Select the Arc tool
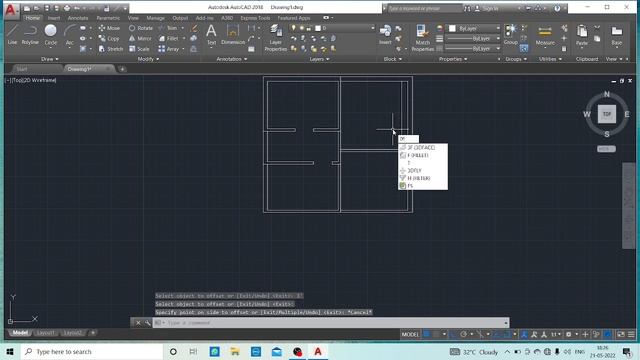 point(70,35)
